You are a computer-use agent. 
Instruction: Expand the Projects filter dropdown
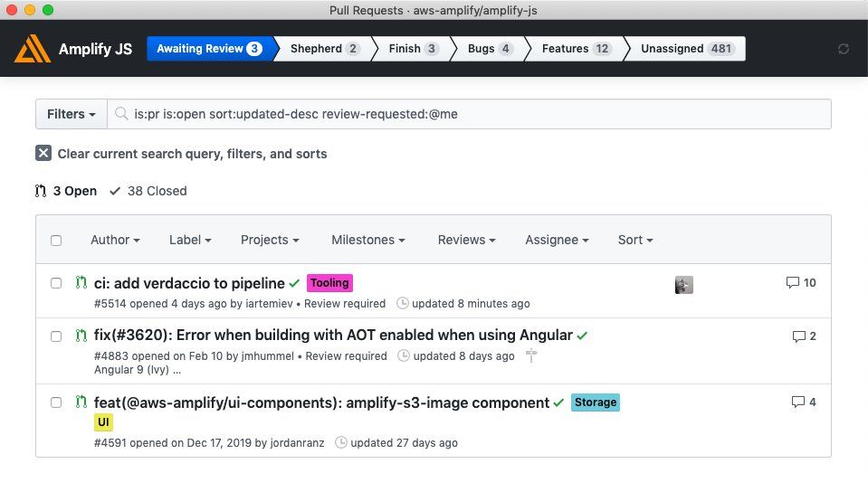pos(270,240)
